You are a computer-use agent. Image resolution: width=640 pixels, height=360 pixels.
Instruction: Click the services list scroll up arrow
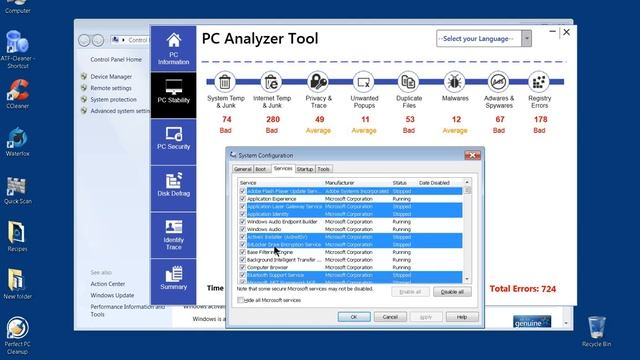point(467,182)
